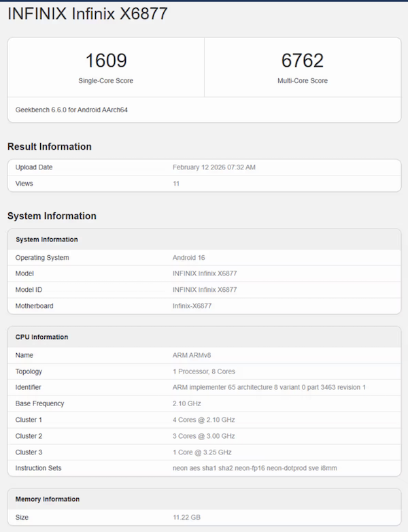Click the ARM implementer identifier string

click(269, 387)
